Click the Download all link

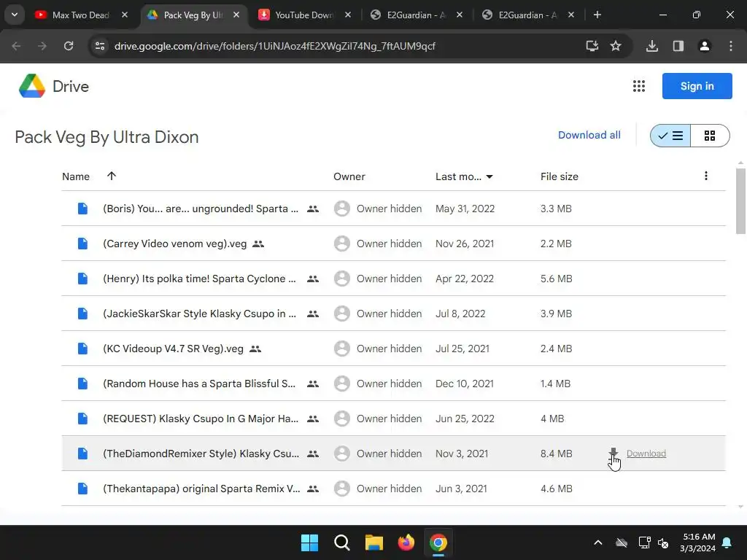point(589,135)
